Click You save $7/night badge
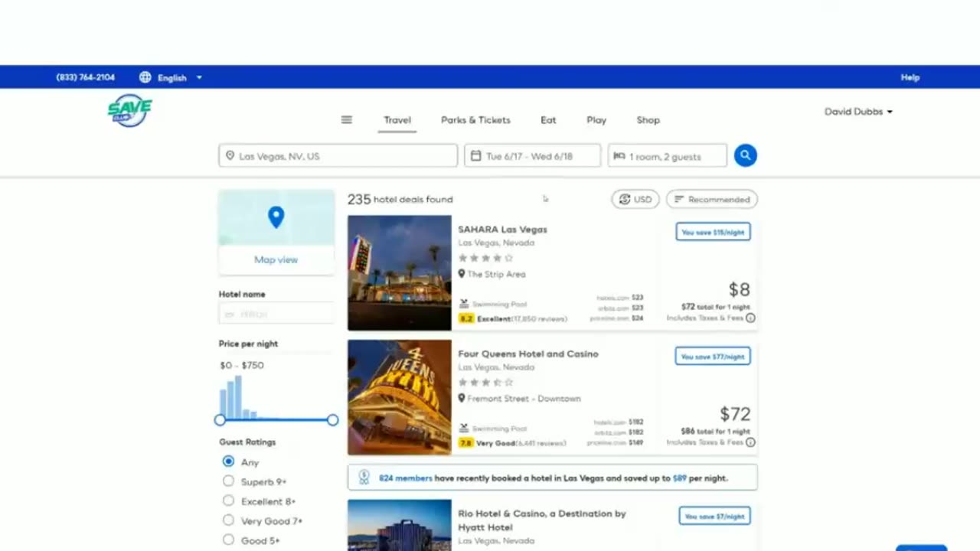The height and width of the screenshot is (551, 980). [x=714, y=516]
